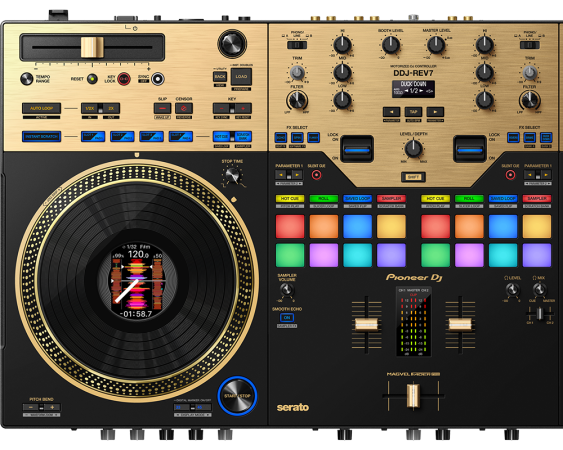Click the right-deck SILENT CUE red circle button

click(510, 175)
